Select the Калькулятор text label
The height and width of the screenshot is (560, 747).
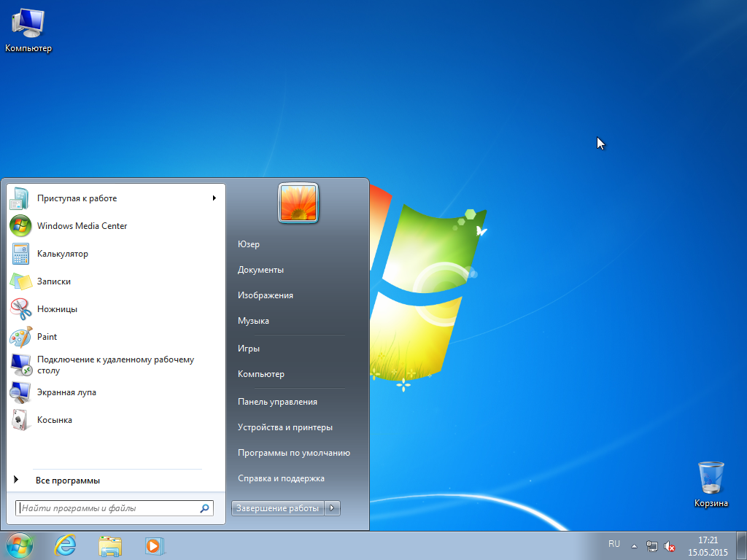[x=63, y=254]
